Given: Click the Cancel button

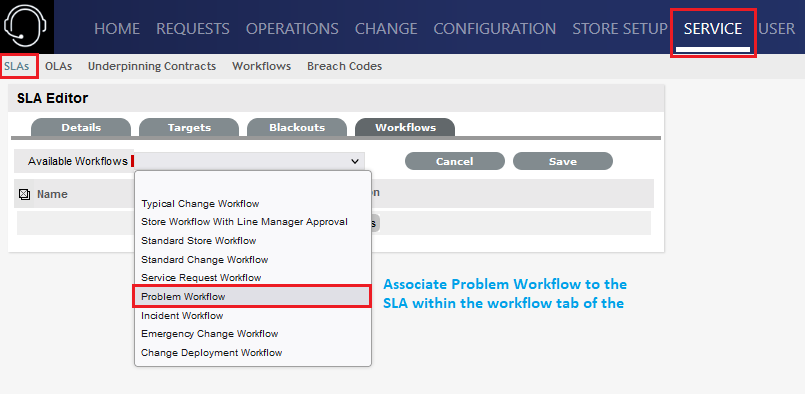Looking at the screenshot, I should click(454, 161).
